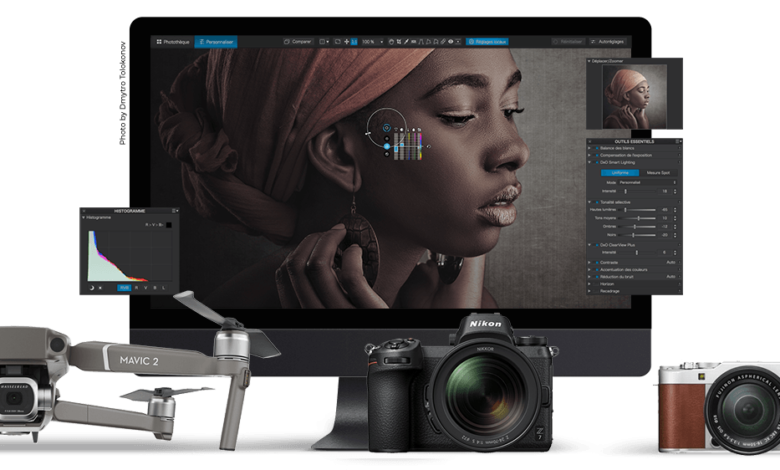Select the first perspective correction tool icon

[x=420, y=42]
